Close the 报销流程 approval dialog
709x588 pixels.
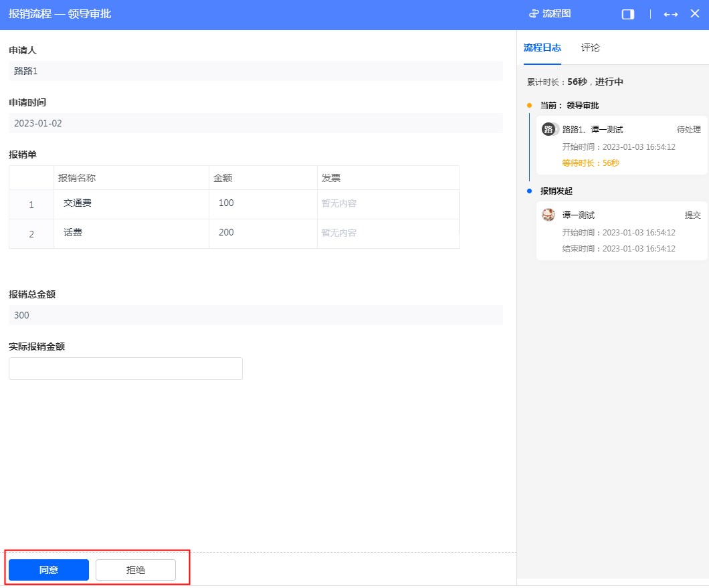(694, 13)
